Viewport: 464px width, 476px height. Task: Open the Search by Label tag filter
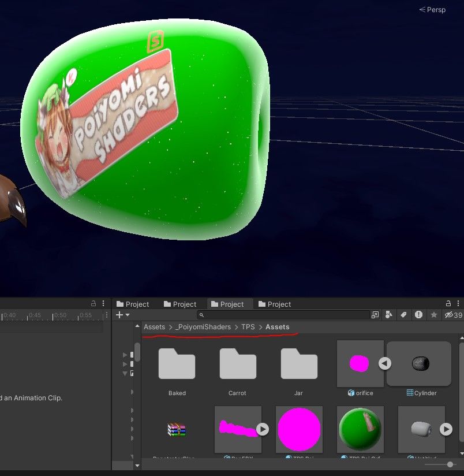point(403,315)
